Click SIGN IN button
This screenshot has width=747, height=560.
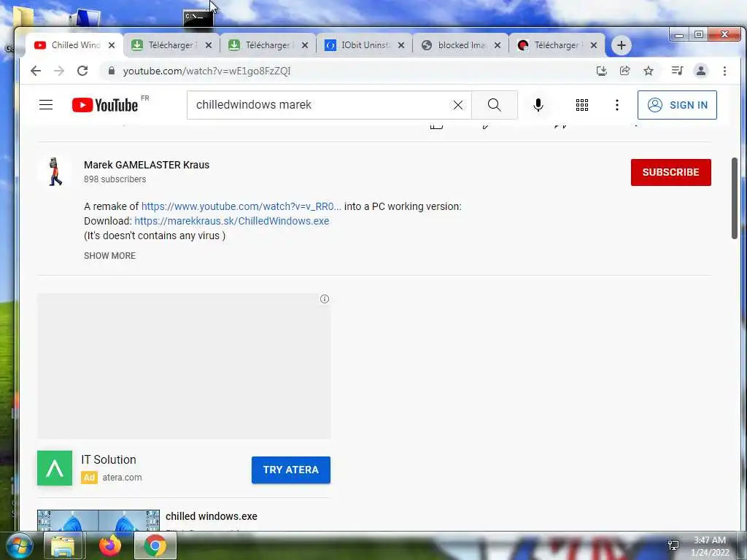[677, 105]
